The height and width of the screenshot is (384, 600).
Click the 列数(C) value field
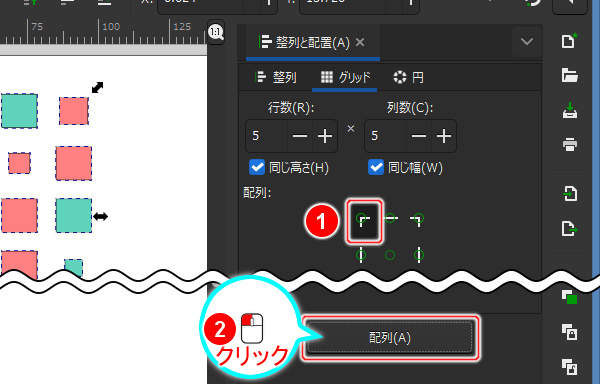[x=385, y=136]
